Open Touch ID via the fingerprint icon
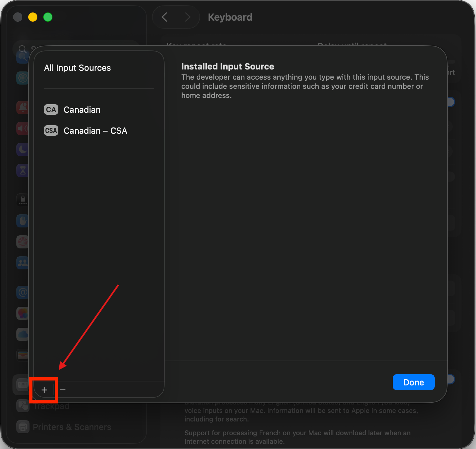 pos(22,242)
